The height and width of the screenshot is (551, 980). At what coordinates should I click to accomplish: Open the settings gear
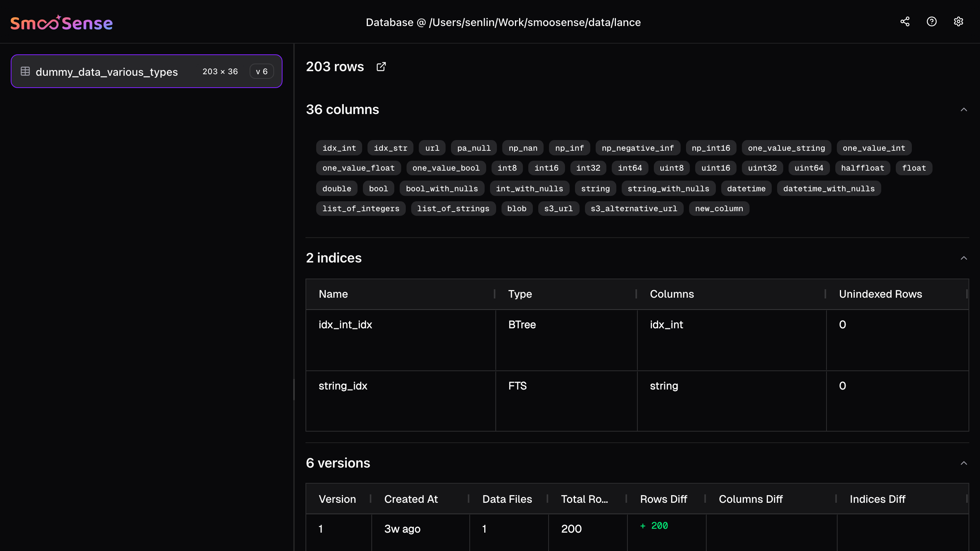coord(958,21)
